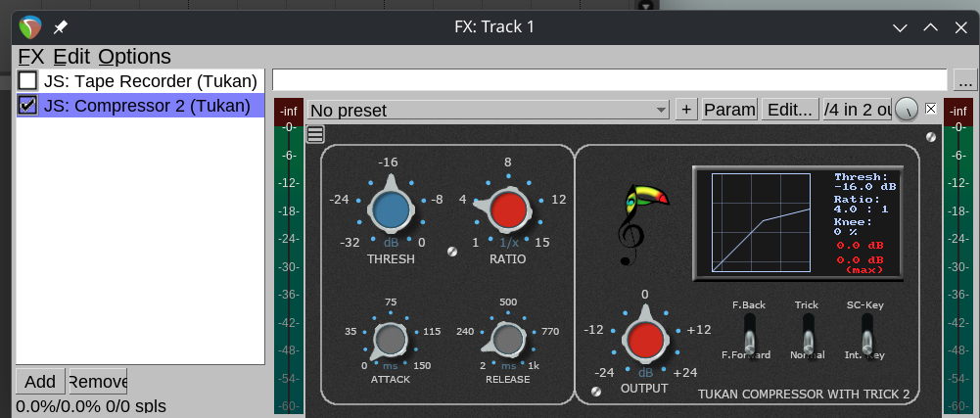Click the red RATIO knob
Image resolution: width=980 pixels, height=418 pixels.
508,209
